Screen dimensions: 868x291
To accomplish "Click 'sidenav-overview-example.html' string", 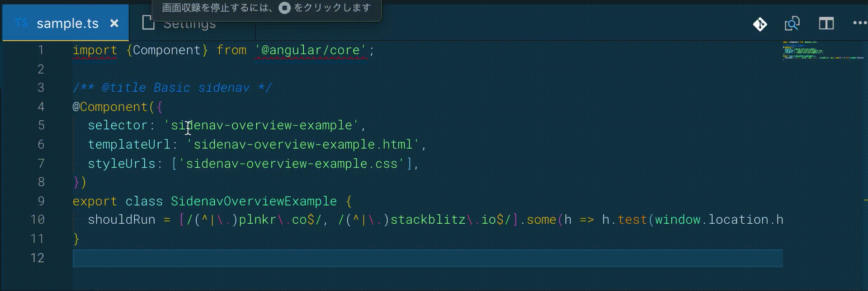I will 303,145.
